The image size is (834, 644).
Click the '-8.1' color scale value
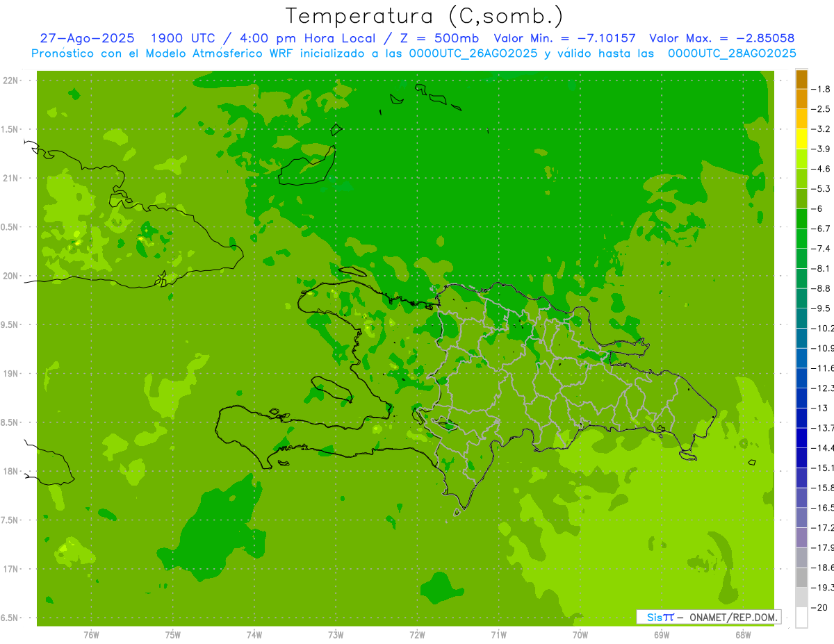pos(820,269)
